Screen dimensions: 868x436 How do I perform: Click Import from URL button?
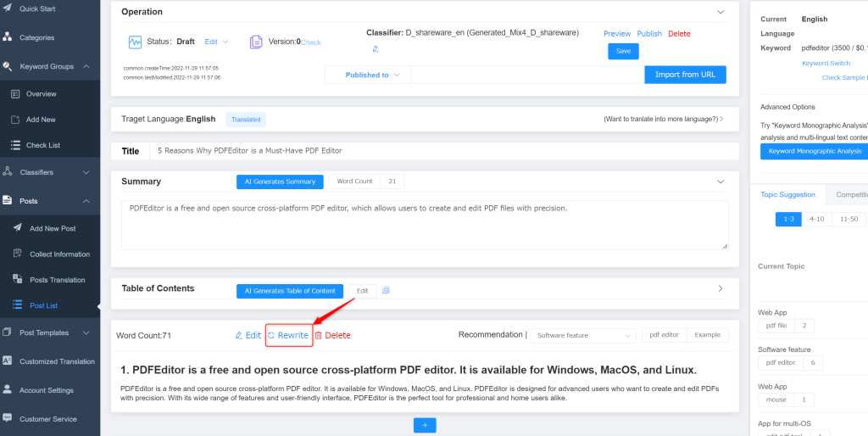click(x=685, y=75)
